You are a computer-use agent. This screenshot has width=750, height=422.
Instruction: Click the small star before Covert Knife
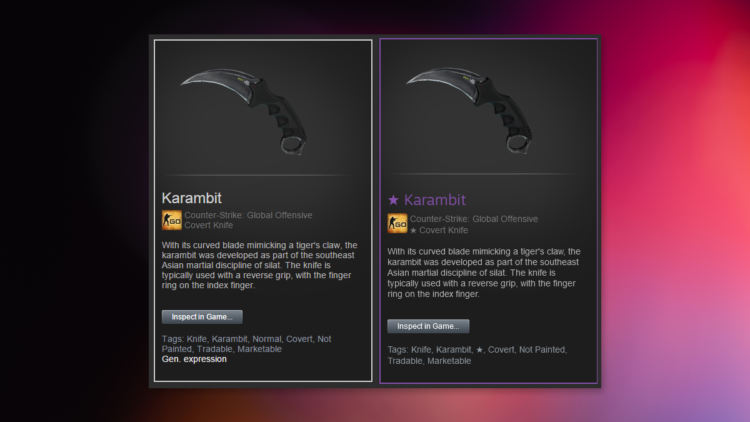[413, 231]
